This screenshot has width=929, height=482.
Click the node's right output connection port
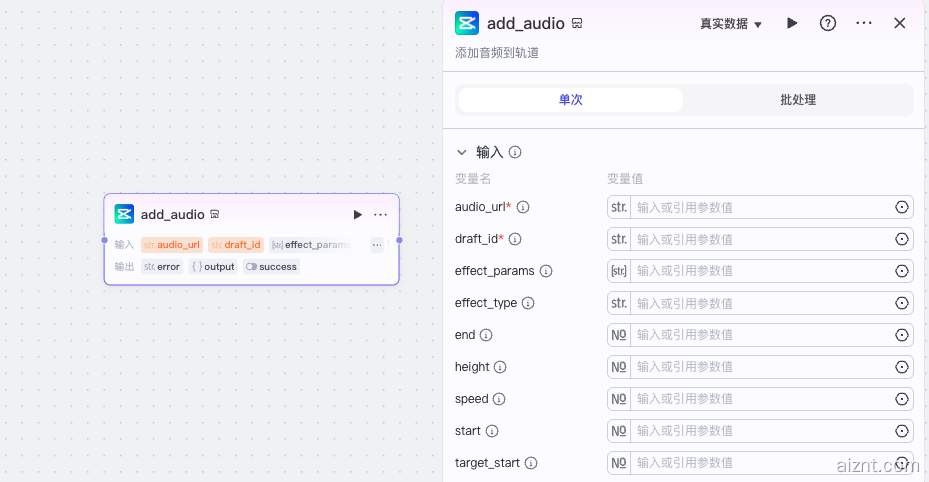point(399,240)
